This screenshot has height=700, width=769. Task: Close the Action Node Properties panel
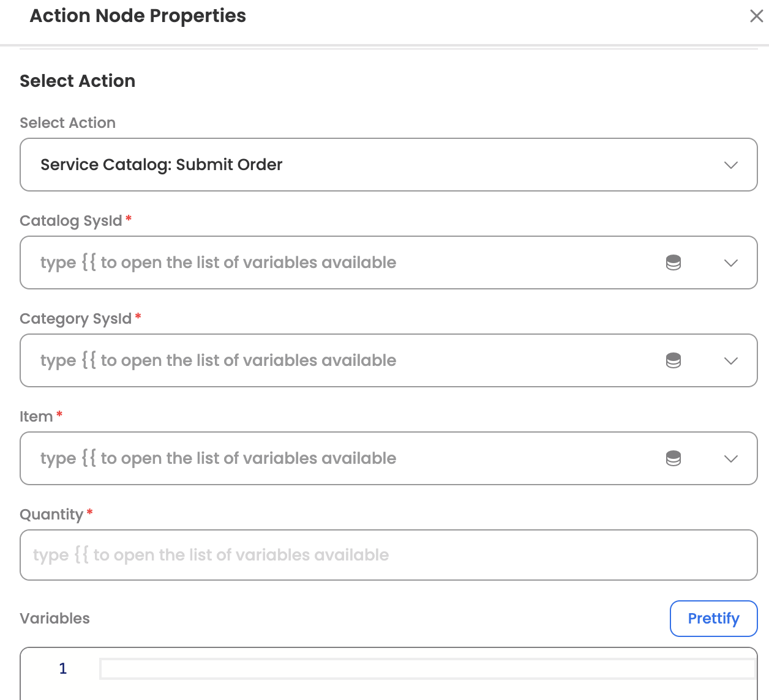[x=757, y=16]
